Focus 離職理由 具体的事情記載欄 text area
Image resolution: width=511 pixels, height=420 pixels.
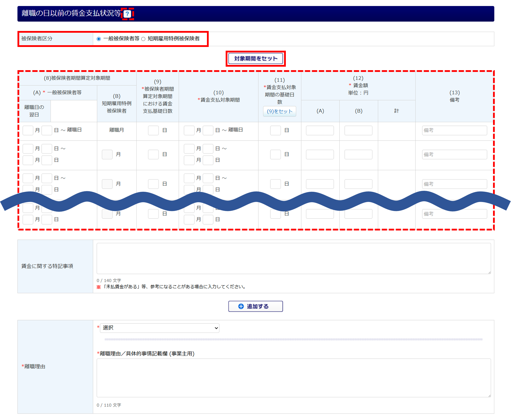[x=294, y=378]
